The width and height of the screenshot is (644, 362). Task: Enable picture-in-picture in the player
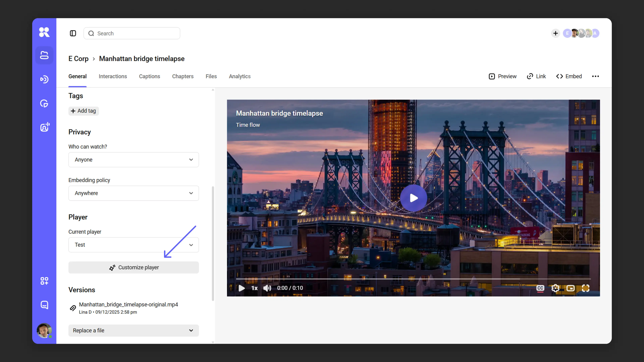coord(571,288)
